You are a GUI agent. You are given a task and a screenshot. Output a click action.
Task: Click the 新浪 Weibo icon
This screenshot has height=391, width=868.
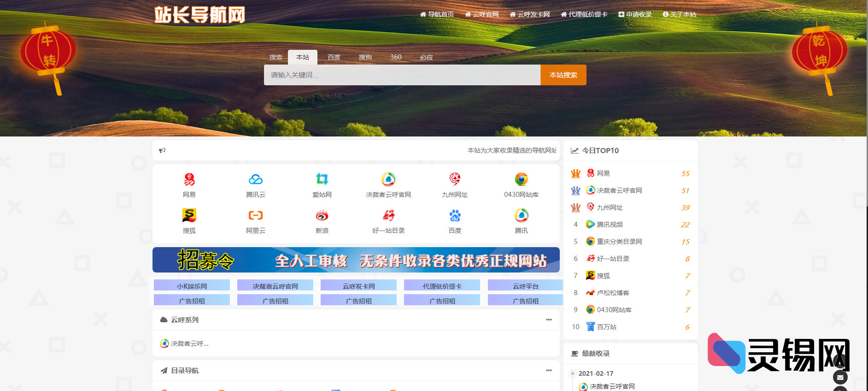point(322,215)
